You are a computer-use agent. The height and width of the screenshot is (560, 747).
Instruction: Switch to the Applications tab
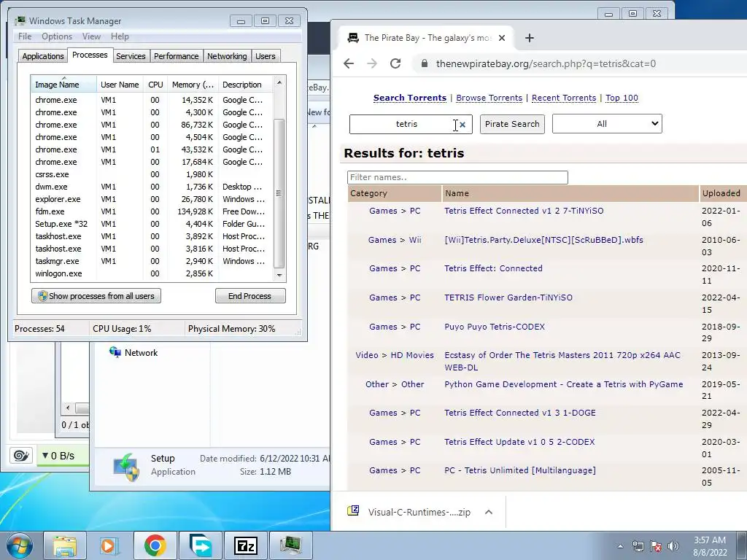pos(43,56)
